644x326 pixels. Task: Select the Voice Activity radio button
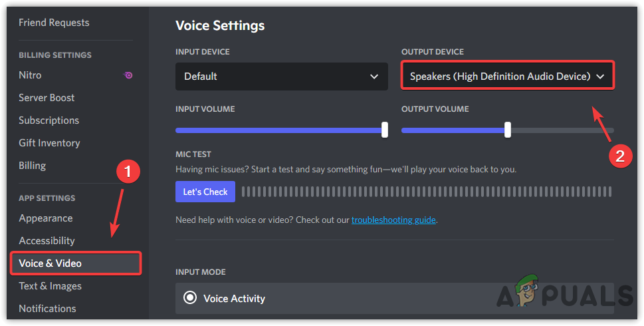pos(190,297)
